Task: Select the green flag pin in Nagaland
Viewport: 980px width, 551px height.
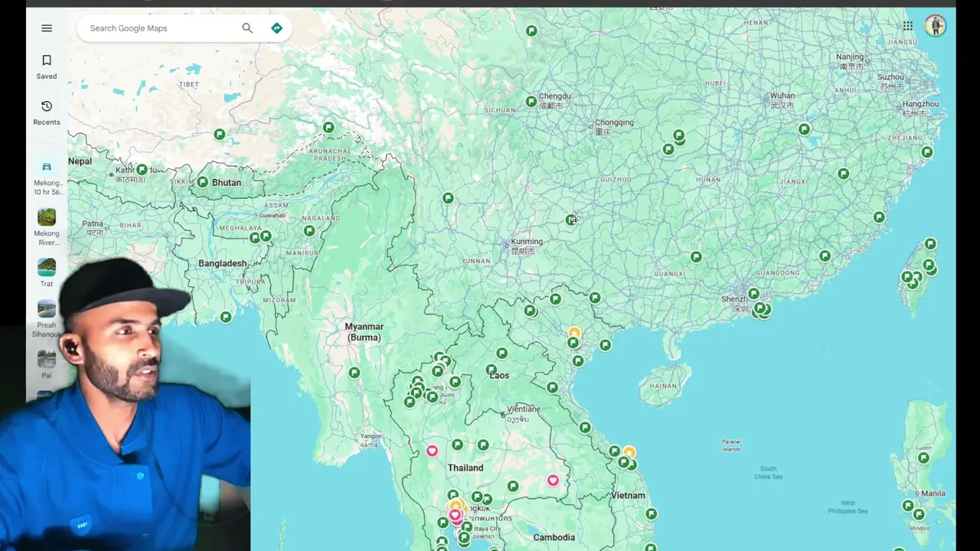Action: (x=309, y=231)
